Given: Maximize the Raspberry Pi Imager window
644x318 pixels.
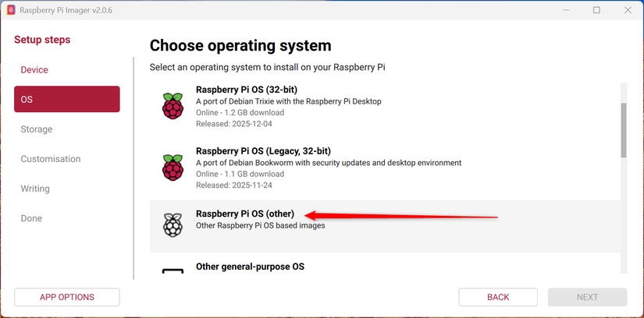Looking at the screenshot, I should click(596, 10).
